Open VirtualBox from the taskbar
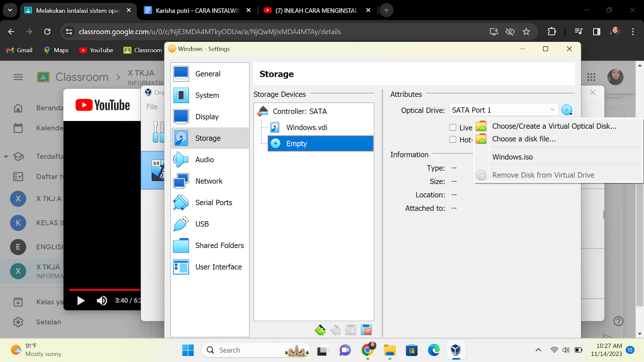 [x=456, y=350]
